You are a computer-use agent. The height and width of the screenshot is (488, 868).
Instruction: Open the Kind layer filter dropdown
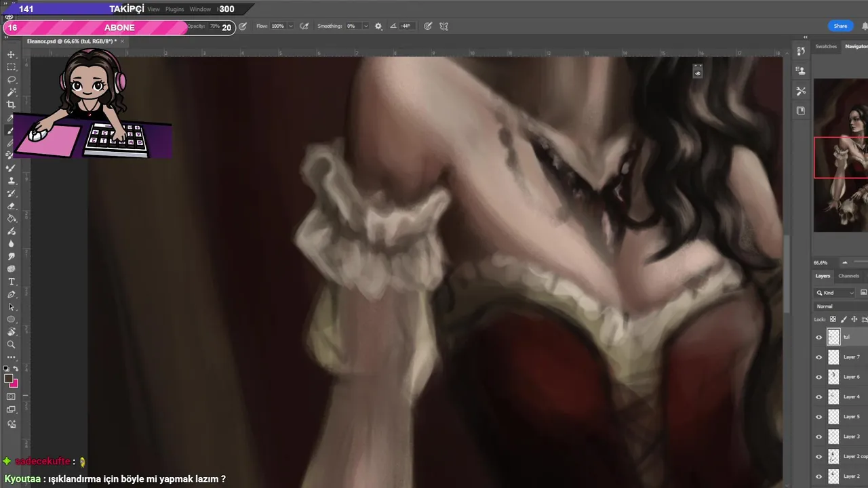click(835, 293)
